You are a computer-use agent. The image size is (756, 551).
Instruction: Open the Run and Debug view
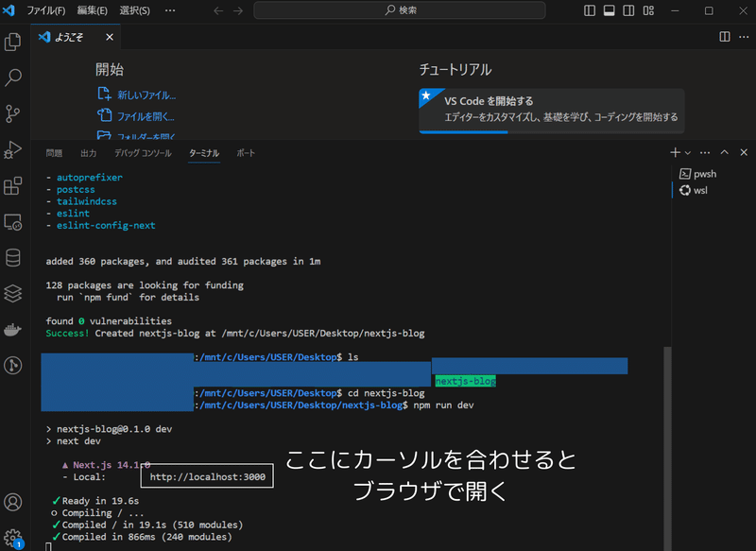point(13,150)
